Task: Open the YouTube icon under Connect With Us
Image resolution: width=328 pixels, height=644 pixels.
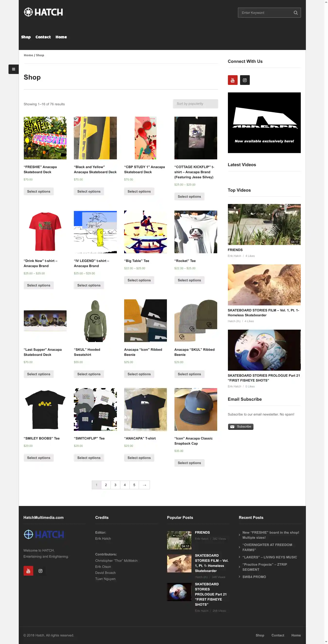Action: [x=232, y=80]
